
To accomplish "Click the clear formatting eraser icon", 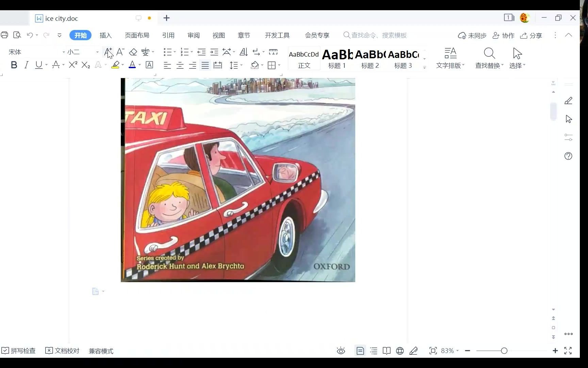I will pos(133,52).
